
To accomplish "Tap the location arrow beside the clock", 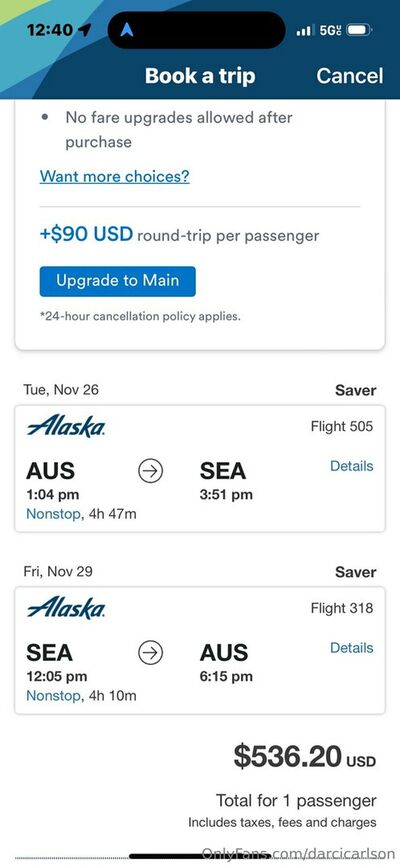I will pos(85,30).
